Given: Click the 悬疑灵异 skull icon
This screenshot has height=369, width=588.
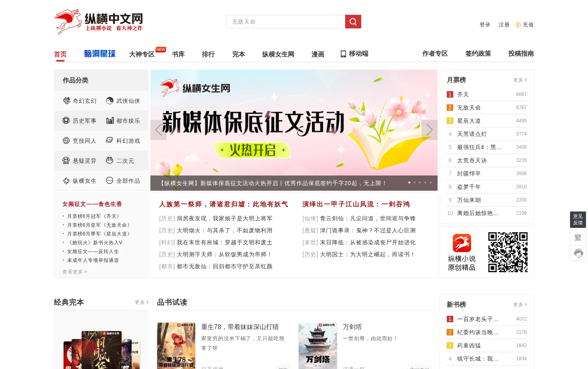Looking at the screenshot, I should [66, 160].
